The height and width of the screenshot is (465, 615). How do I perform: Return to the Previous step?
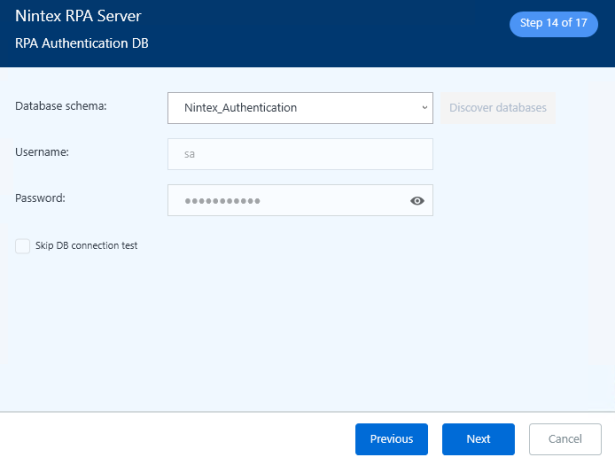click(x=391, y=439)
